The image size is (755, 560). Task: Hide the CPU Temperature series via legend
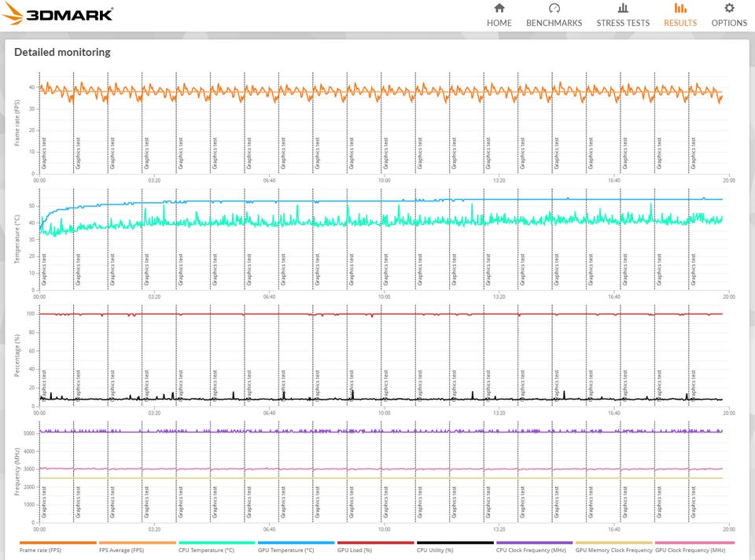coord(207,551)
